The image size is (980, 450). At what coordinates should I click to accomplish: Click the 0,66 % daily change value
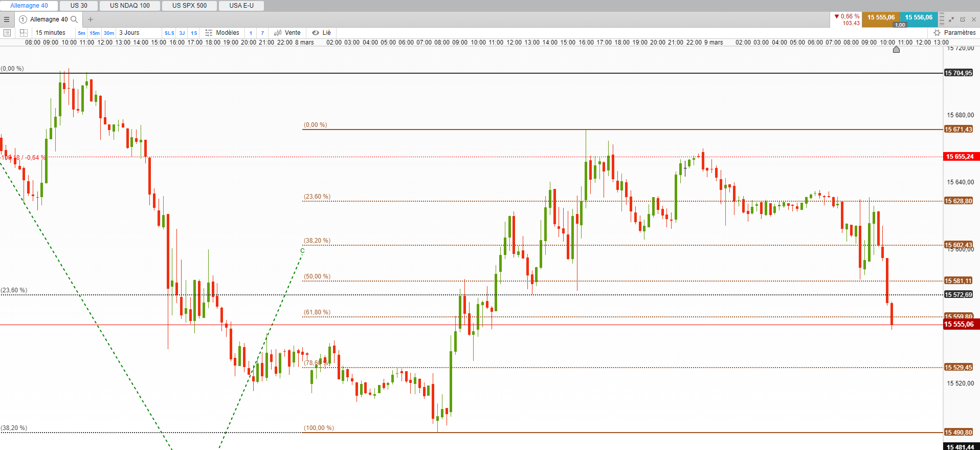tap(850, 16)
